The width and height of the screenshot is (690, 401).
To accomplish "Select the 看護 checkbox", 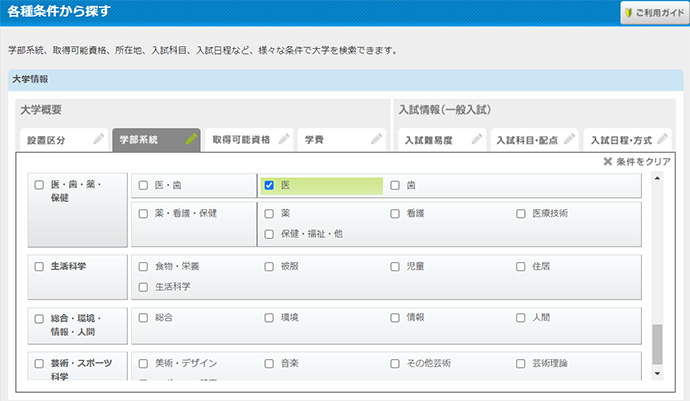I will click(x=395, y=213).
